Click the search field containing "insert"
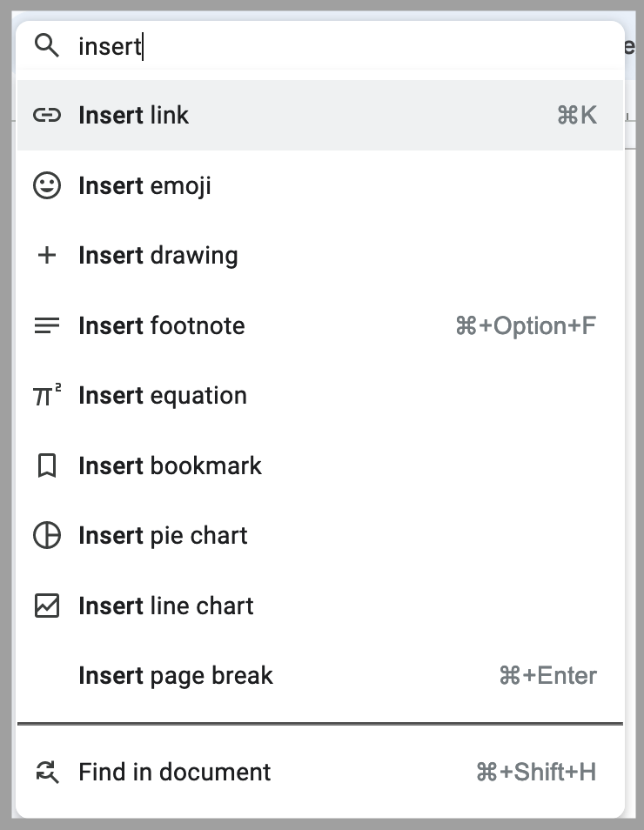Image resolution: width=644 pixels, height=830 pixels. click(x=331, y=46)
